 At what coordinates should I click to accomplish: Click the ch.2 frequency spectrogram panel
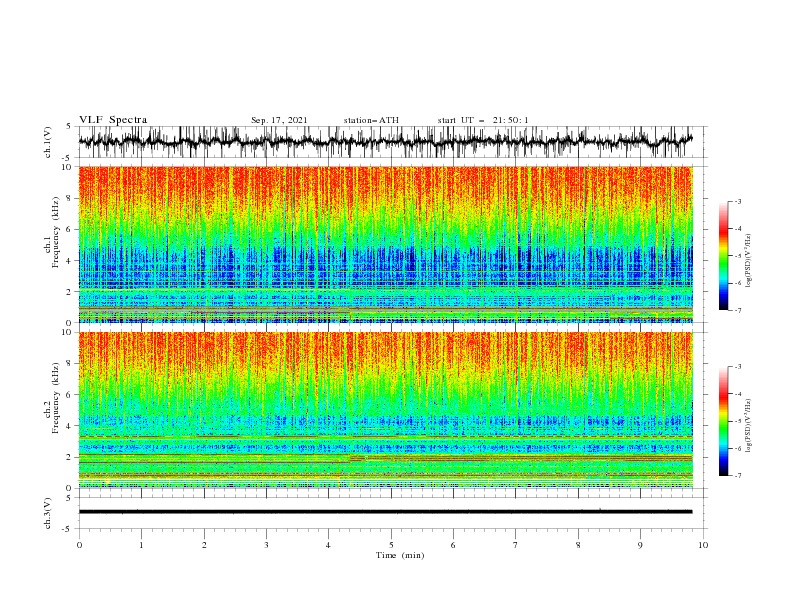click(386, 410)
